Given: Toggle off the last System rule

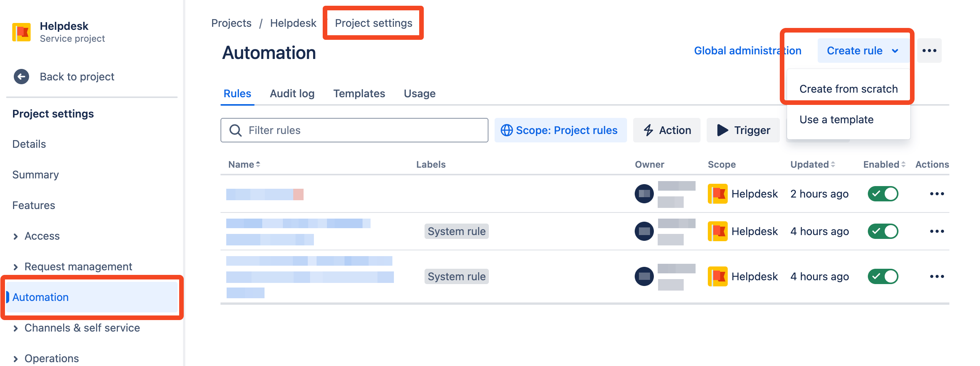Looking at the screenshot, I should 883,276.
